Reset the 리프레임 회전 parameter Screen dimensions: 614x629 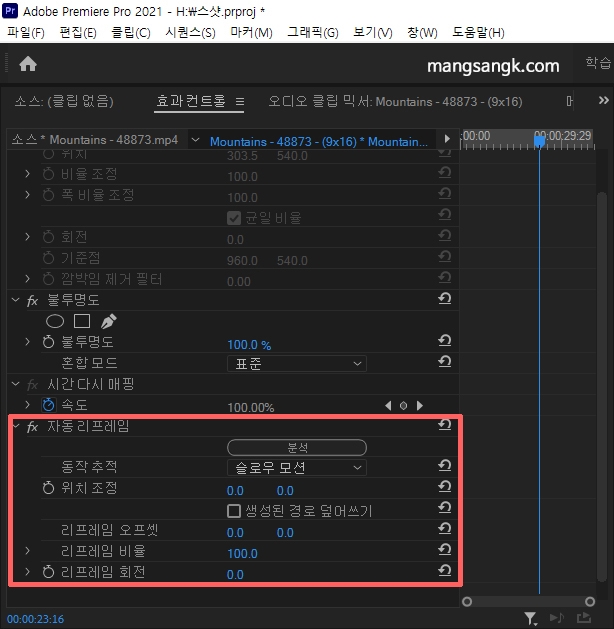coord(444,570)
